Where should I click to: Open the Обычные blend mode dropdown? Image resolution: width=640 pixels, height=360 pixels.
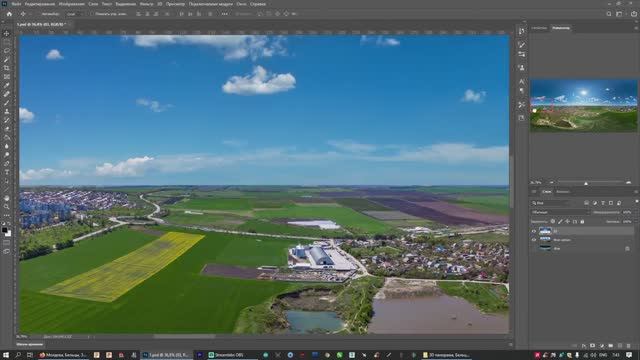point(560,212)
